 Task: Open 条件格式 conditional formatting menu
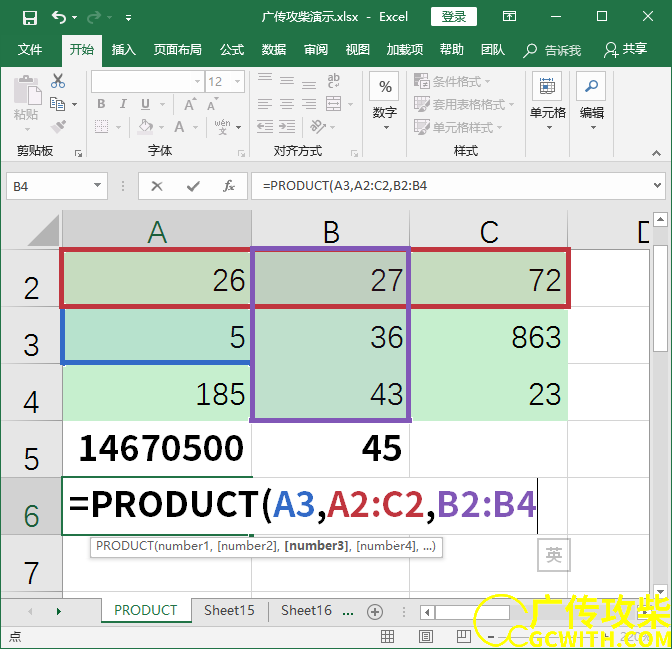point(452,81)
